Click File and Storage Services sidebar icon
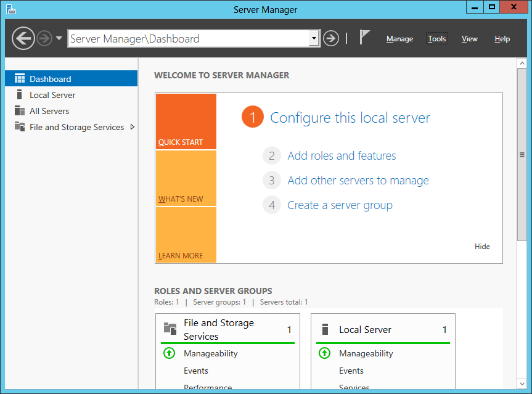The width and height of the screenshot is (532, 394). pyautogui.click(x=20, y=127)
